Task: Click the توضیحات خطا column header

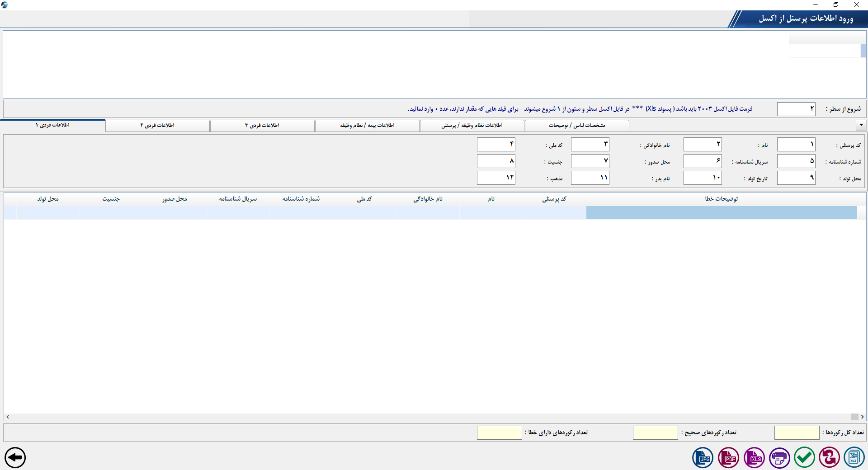Action: coord(721,199)
